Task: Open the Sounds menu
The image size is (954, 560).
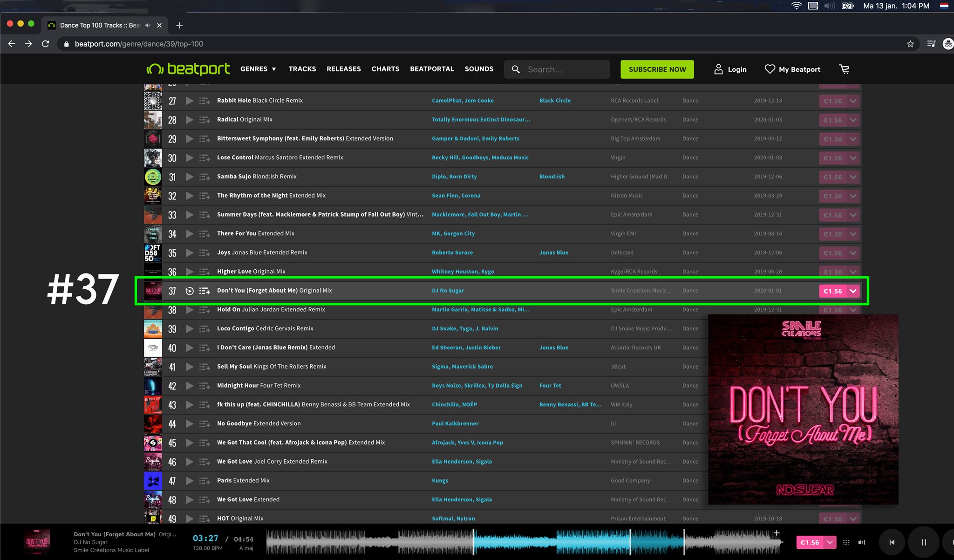Action: pos(479,69)
